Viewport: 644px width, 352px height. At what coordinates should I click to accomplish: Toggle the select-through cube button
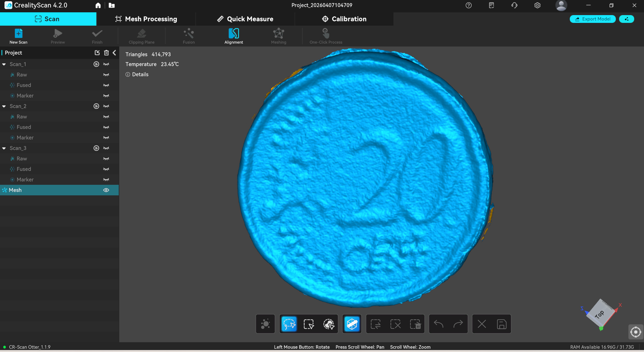(352, 324)
